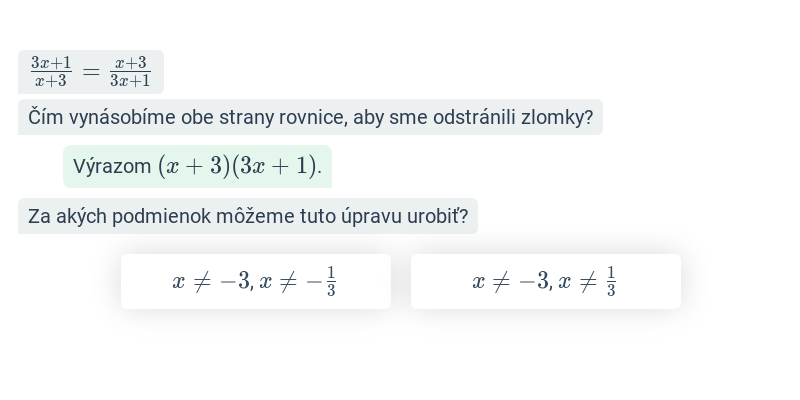Choose answer x ≠ −3, x ≠ −1/3
The width and height of the screenshot is (800, 400).
(x=256, y=281)
